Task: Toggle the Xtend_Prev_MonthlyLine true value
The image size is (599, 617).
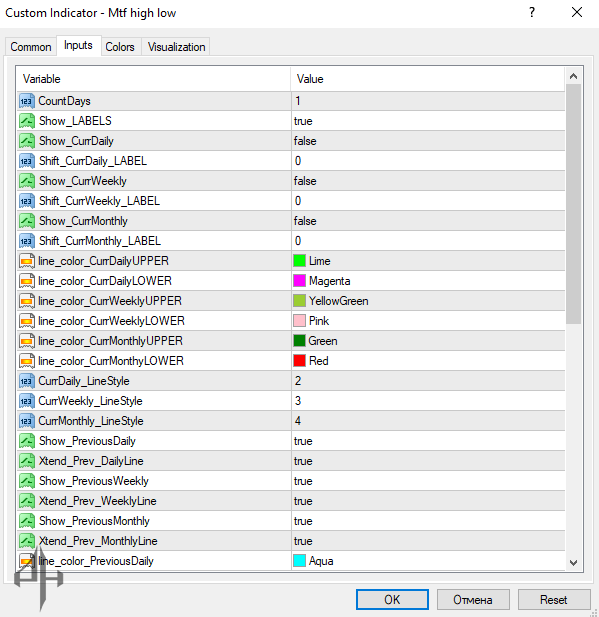Action: point(428,541)
